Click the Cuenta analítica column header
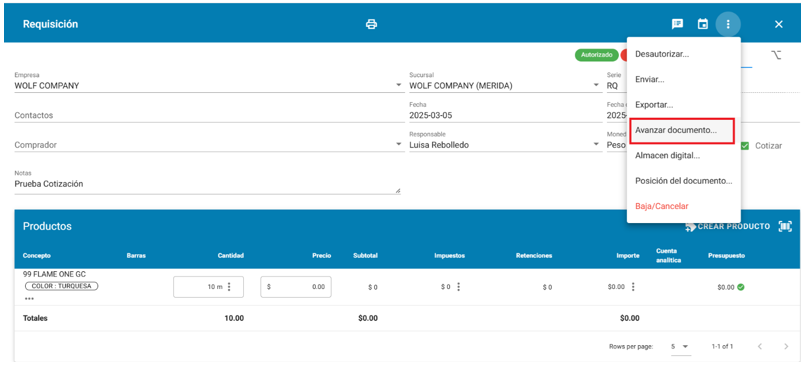The height and width of the screenshot is (367, 801). 668,256
